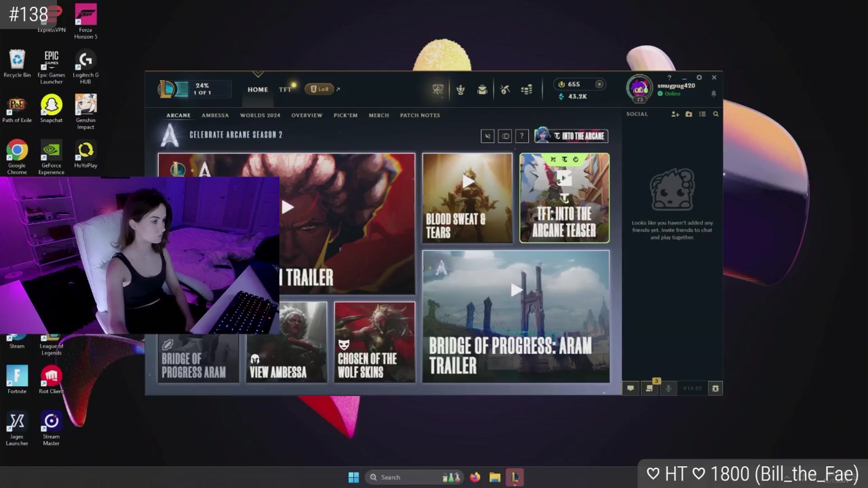Go to the HOME tab
Screen dimensions: 868x488
tap(258, 89)
